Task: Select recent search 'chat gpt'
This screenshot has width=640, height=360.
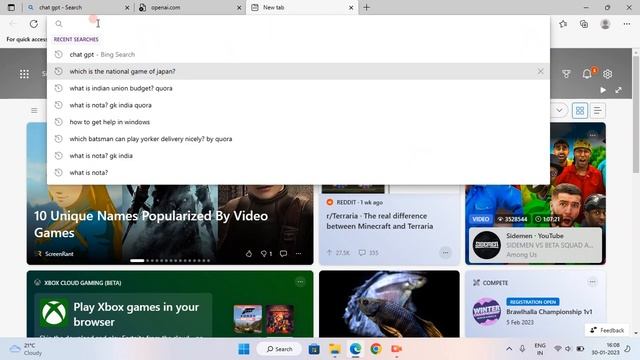Action: (x=298, y=55)
